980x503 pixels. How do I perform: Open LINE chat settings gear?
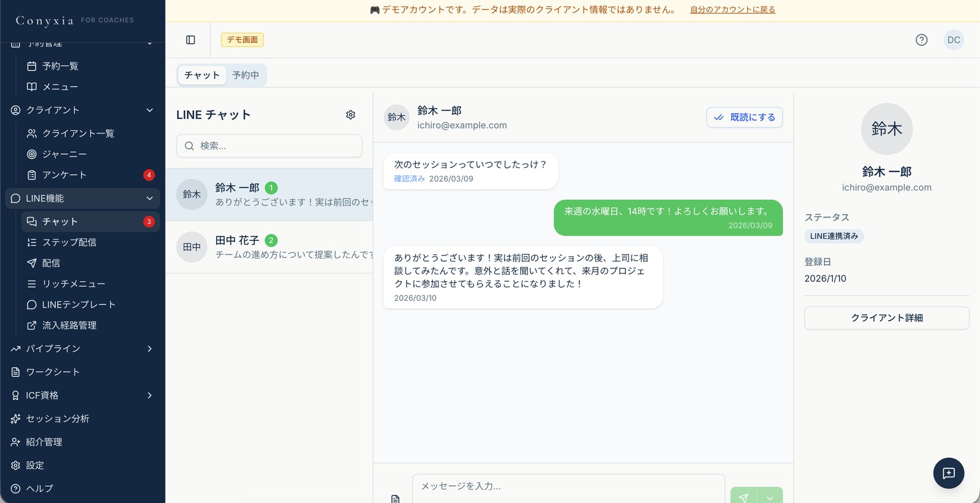click(350, 115)
